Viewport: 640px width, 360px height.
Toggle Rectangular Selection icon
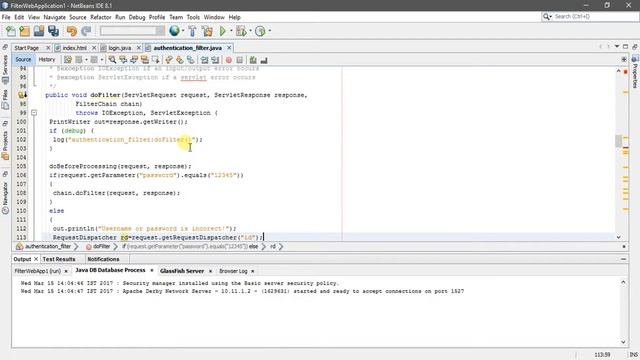point(156,60)
